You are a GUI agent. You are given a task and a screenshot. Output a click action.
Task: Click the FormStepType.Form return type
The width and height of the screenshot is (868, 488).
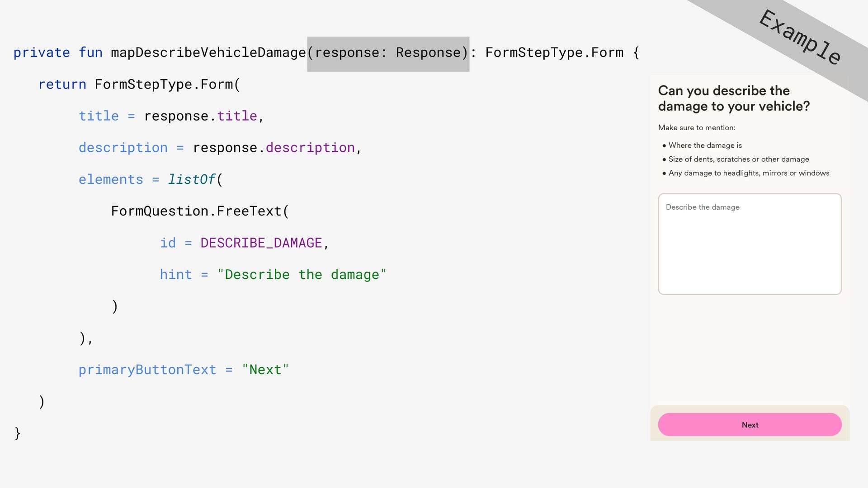point(554,53)
